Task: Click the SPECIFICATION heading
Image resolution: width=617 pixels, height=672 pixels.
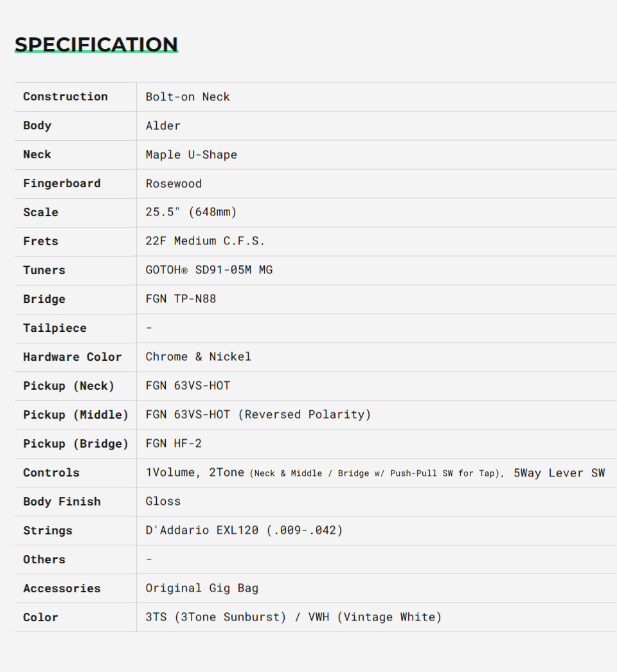Action: point(96,44)
